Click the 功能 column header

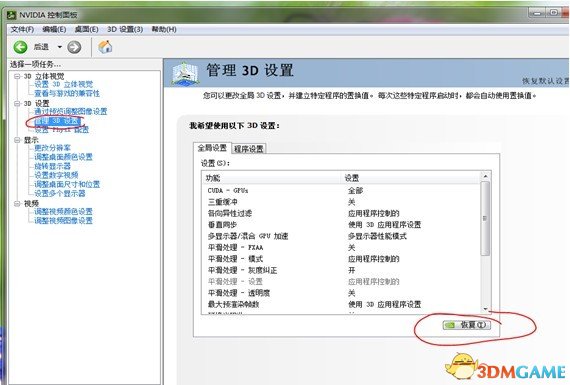tap(272, 178)
